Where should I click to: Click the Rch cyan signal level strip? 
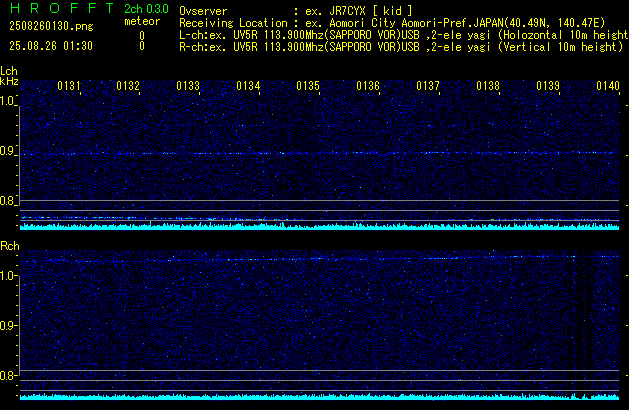(320, 397)
